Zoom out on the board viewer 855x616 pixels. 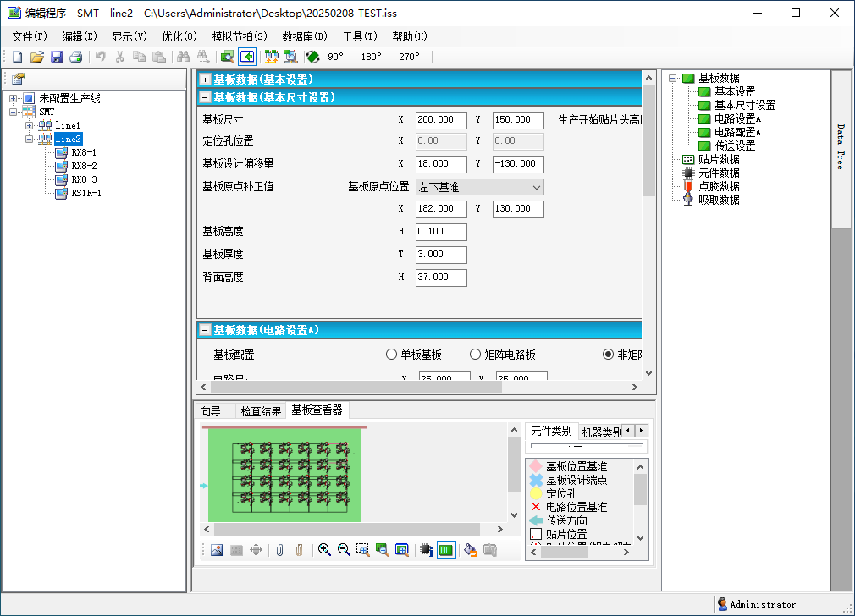click(344, 550)
